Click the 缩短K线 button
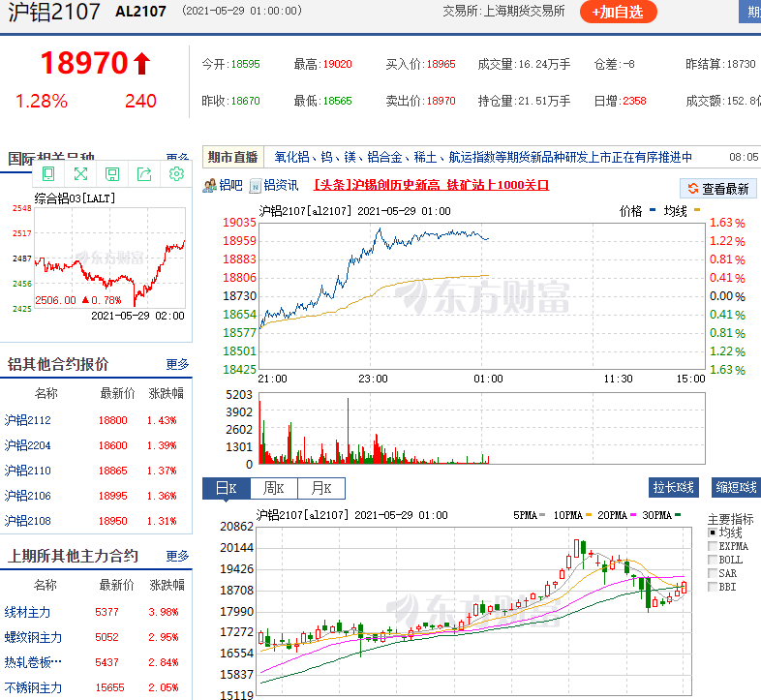The height and width of the screenshot is (700, 761). [736, 487]
